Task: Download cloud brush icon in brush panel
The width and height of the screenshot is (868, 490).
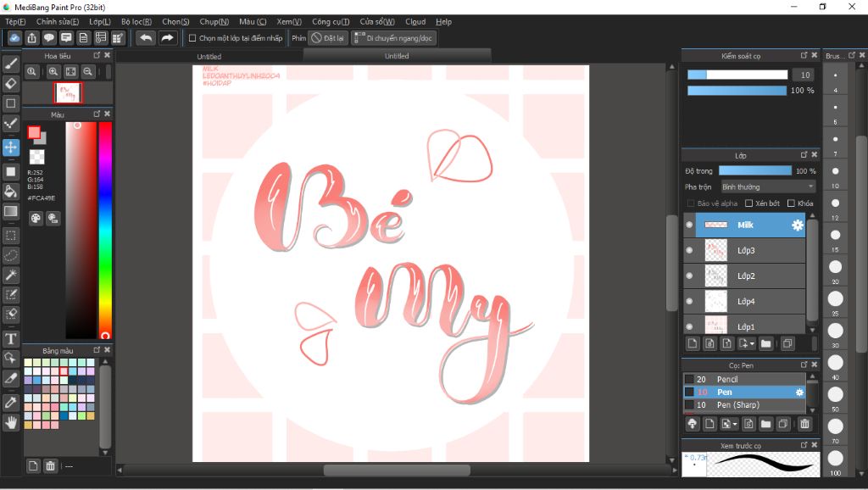Action: (x=692, y=424)
